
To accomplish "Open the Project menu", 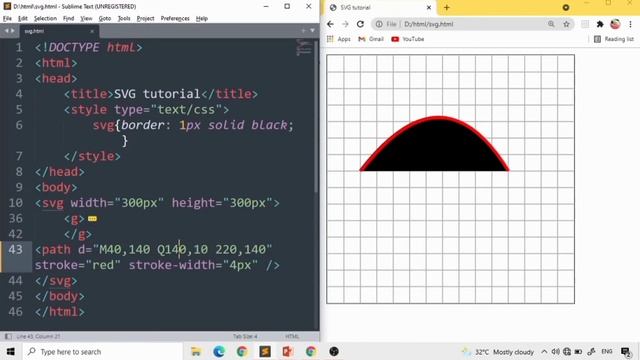I will click(145, 18).
